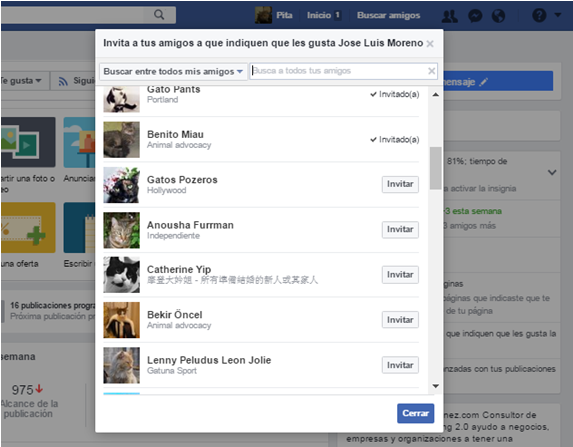Open Gatos Pozeros profile photo
The image size is (573, 447).
121,185
